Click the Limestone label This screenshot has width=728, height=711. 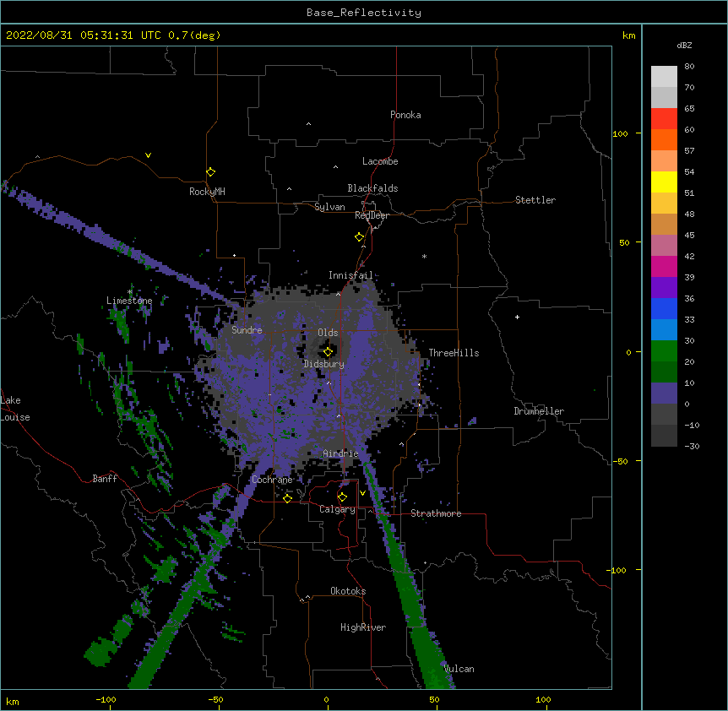129,301
